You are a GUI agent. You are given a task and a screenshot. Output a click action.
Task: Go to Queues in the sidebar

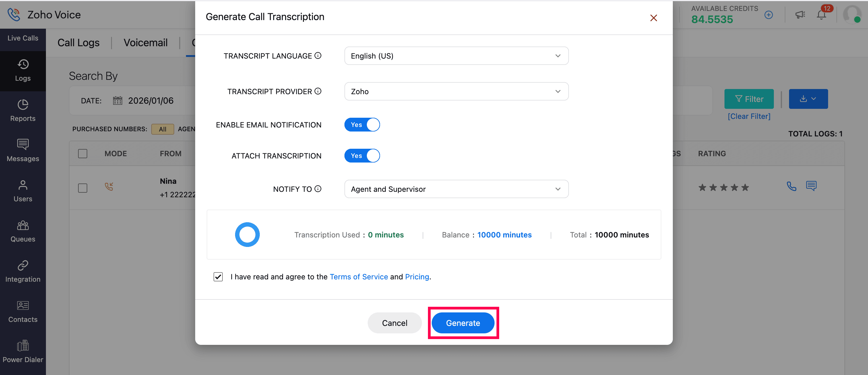23,231
